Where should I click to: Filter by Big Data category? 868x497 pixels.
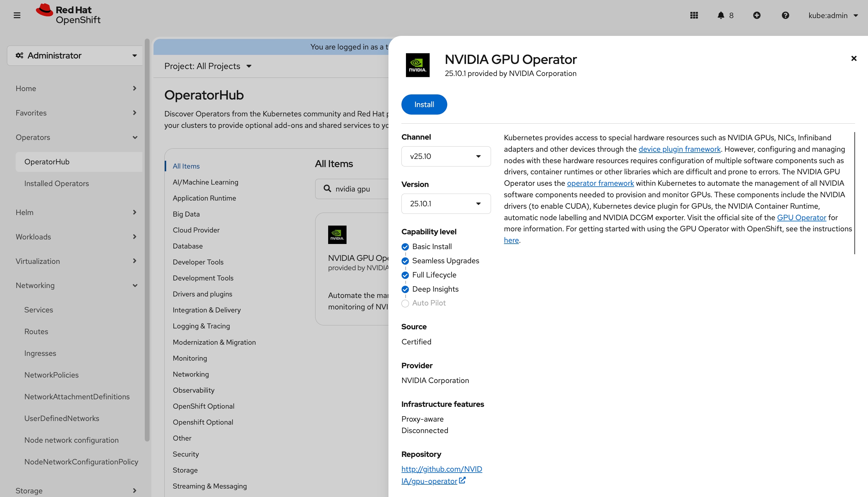click(x=186, y=214)
